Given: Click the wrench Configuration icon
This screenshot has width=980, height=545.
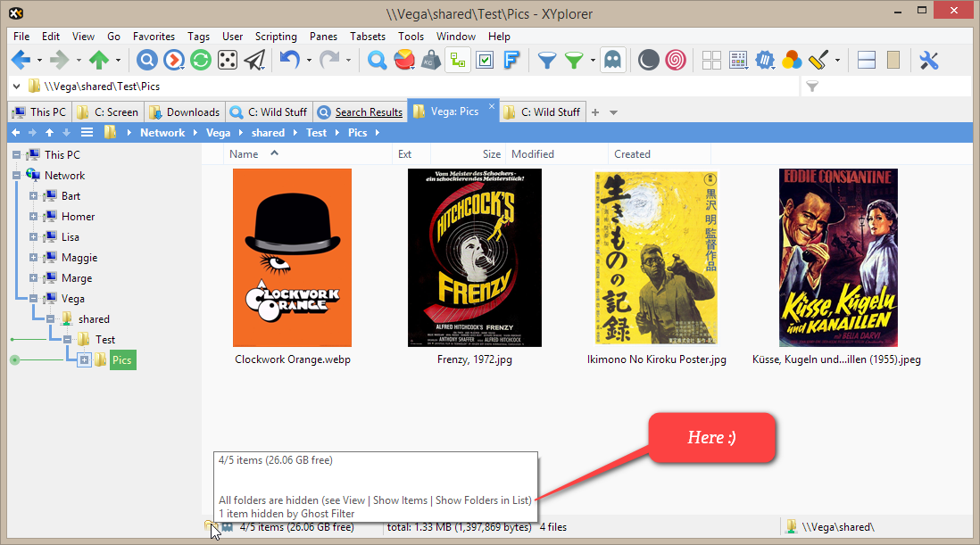Looking at the screenshot, I should (929, 61).
